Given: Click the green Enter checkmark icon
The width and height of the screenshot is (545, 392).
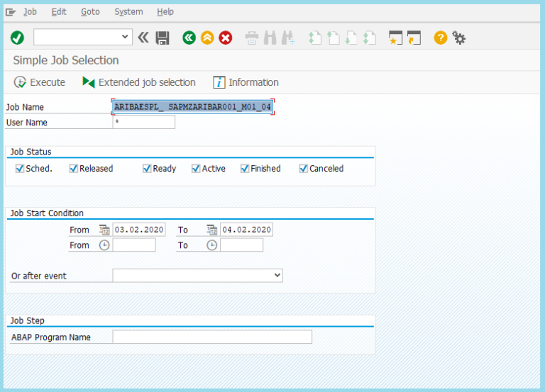Looking at the screenshot, I should pyautogui.click(x=17, y=38).
